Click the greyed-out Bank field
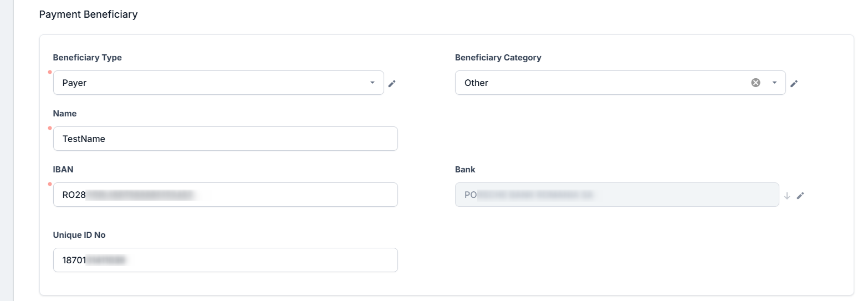Image resolution: width=868 pixels, height=301 pixels. point(616,195)
